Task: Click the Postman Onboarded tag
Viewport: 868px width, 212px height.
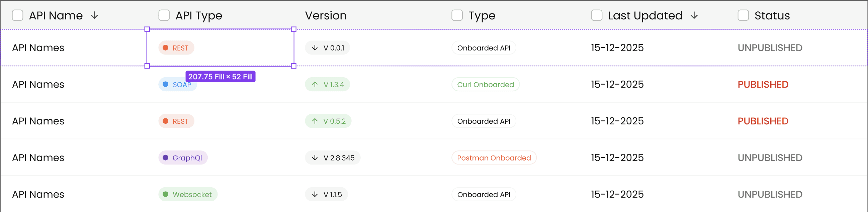Action: coord(494,158)
